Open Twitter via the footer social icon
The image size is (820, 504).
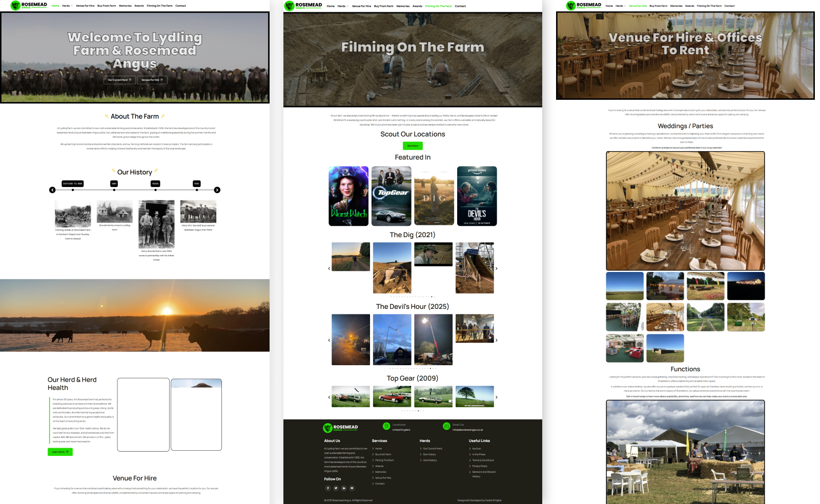[x=336, y=488]
